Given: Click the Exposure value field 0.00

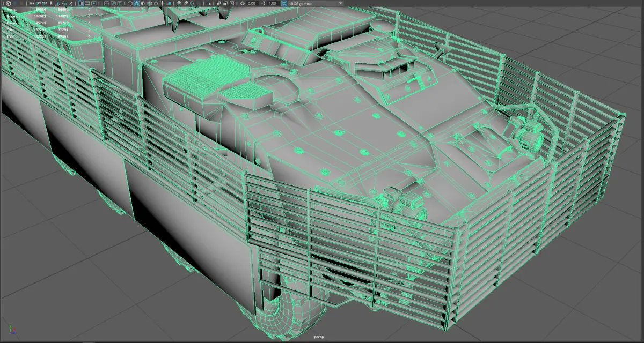Looking at the screenshot, I should pyautogui.click(x=252, y=3).
